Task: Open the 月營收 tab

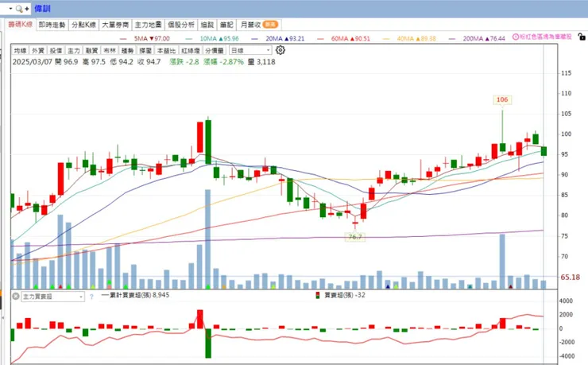Action: [x=259, y=25]
